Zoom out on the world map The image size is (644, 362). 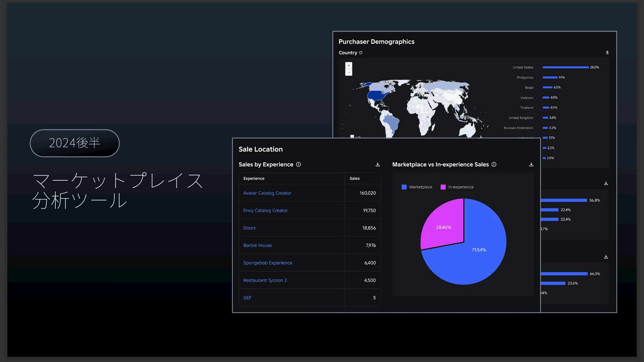[349, 72]
